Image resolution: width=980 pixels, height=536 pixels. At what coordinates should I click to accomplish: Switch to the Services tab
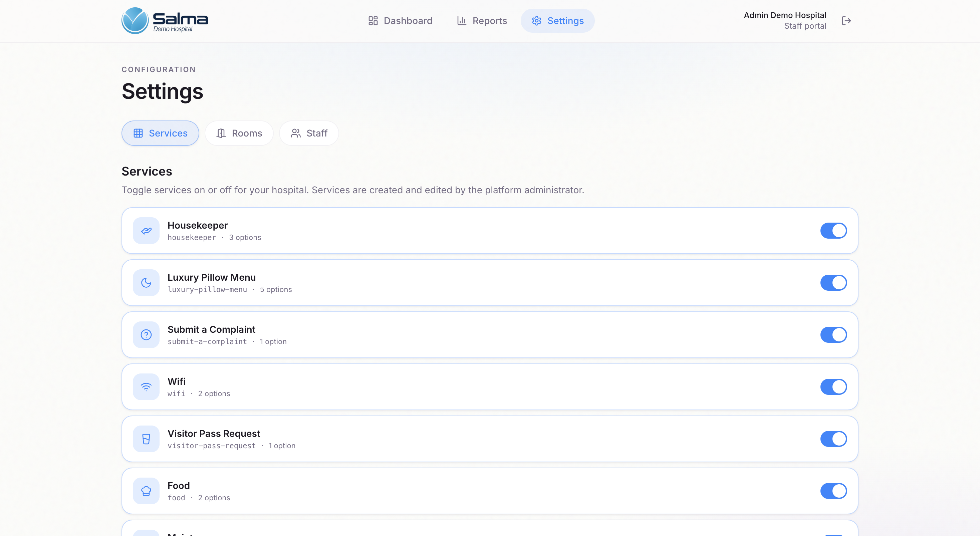click(x=160, y=133)
